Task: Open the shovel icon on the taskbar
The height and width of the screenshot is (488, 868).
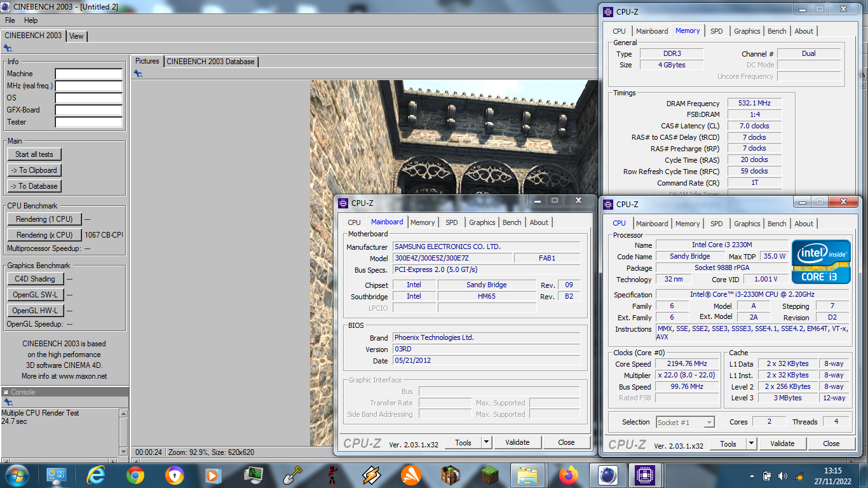Action: [x=292, y=475]
